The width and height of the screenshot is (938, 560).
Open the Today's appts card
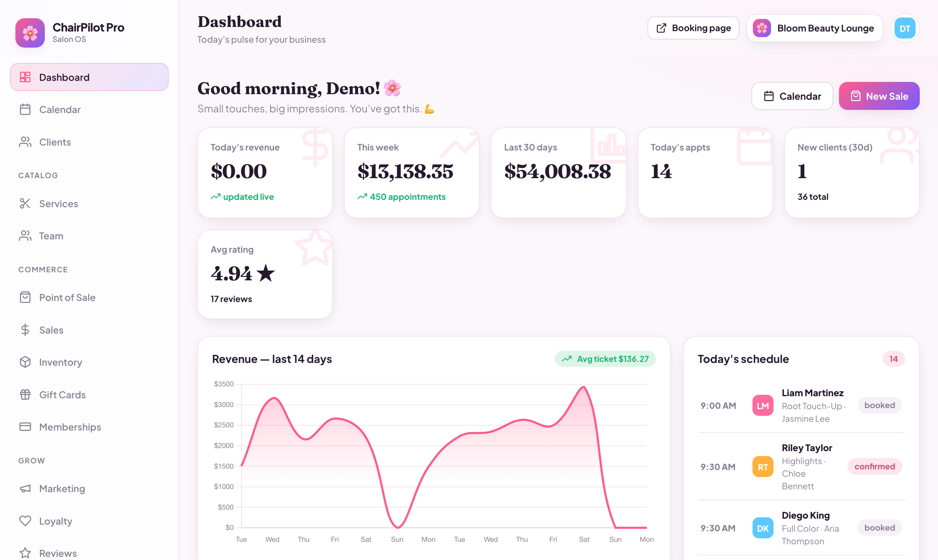coord(705,173)
